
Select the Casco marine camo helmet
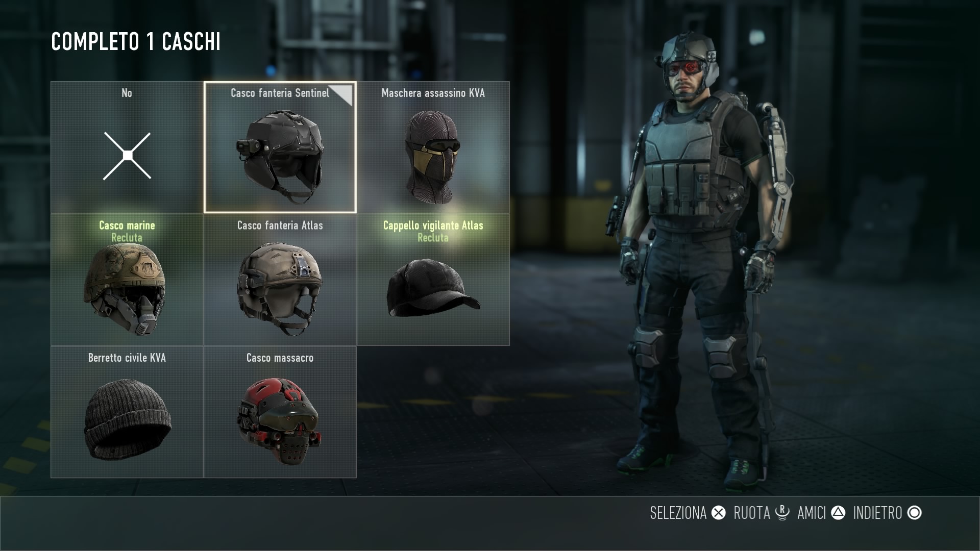[127, 280]
